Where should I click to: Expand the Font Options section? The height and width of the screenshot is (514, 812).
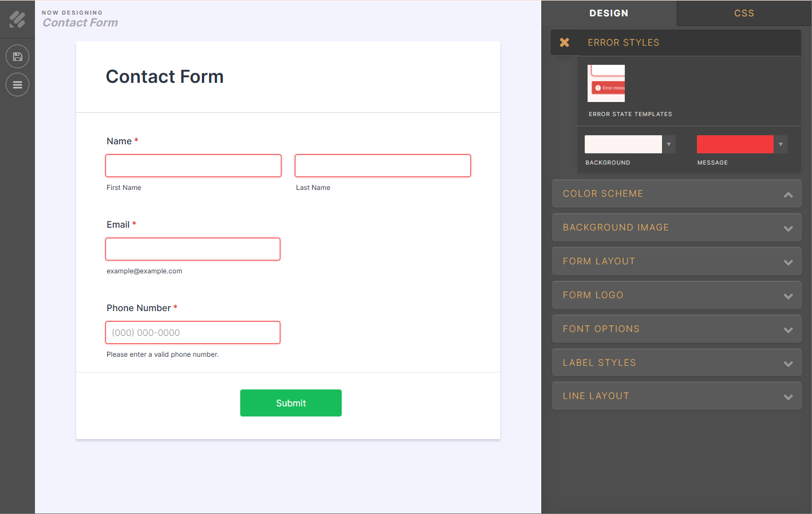(x=788, y=330)
